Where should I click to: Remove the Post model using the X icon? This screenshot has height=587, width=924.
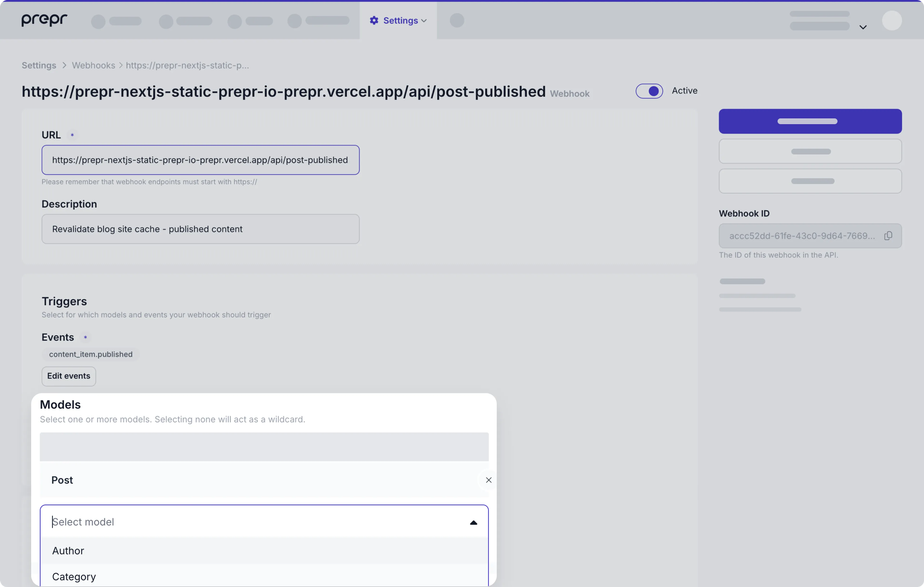(488, 480)
